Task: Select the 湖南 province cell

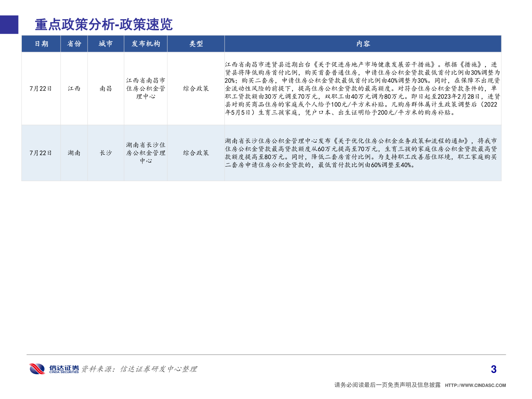Action: [74, 153]
